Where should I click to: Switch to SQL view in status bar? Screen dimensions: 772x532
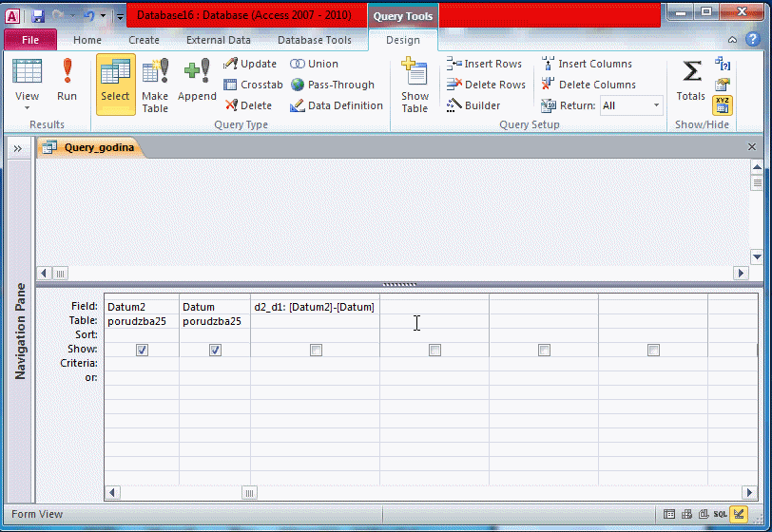[721, 514]
